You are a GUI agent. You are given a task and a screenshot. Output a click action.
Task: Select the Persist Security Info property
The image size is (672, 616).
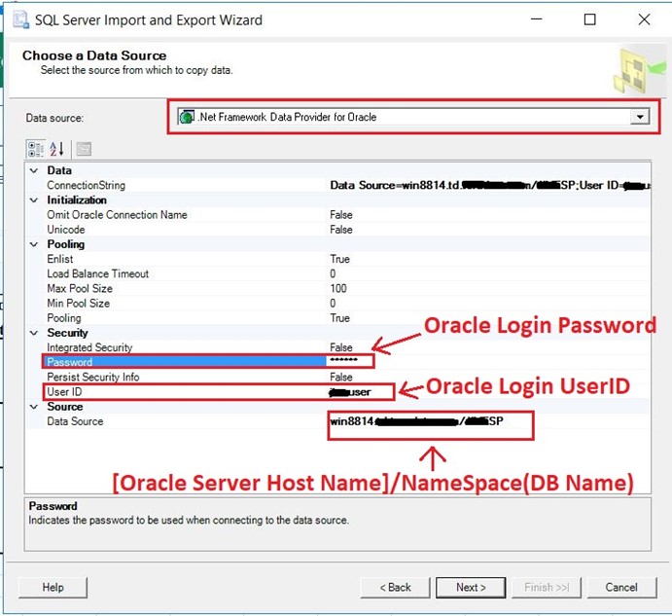pos(93,377)
